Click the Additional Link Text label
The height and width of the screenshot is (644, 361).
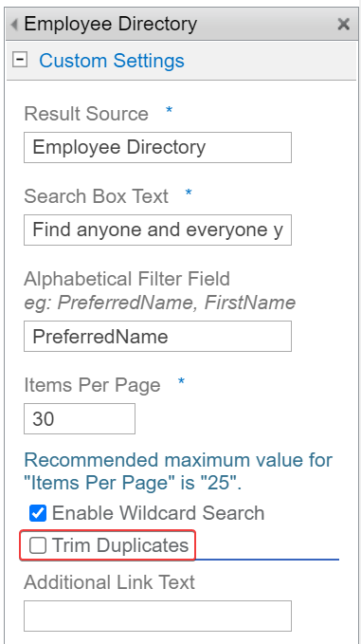(x=109, y=582)
